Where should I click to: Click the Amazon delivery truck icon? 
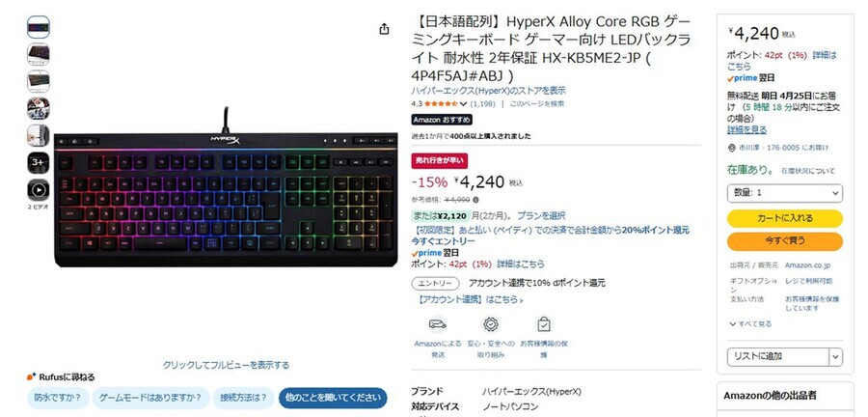click(437, 324)
